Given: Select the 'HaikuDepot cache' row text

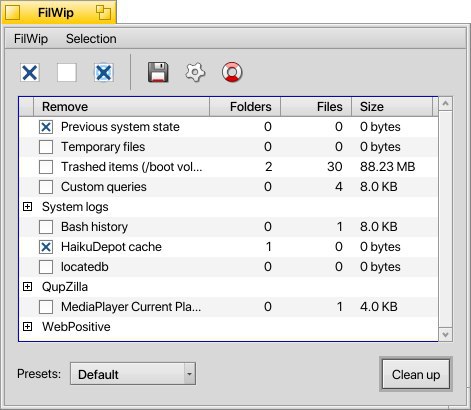Looking at the screenshot, I should [x=111, y=247].
